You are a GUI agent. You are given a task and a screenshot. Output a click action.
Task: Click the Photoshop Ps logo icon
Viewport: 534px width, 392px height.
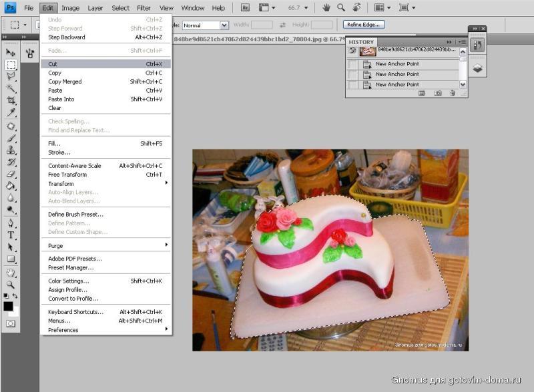coord(10,7)
